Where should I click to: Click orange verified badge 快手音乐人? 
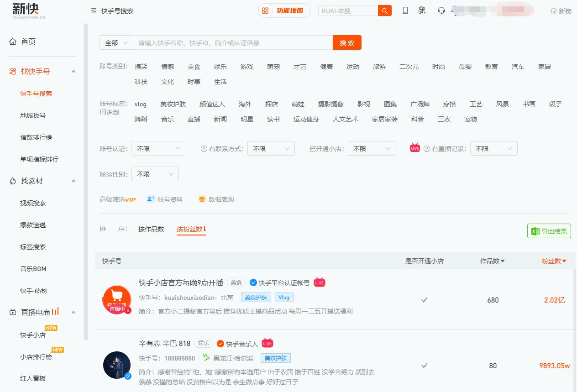220,344
